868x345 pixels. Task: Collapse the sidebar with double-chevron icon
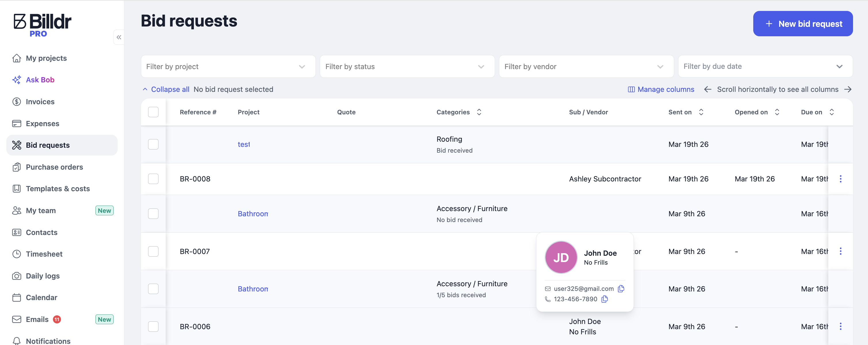coord(119,37)
